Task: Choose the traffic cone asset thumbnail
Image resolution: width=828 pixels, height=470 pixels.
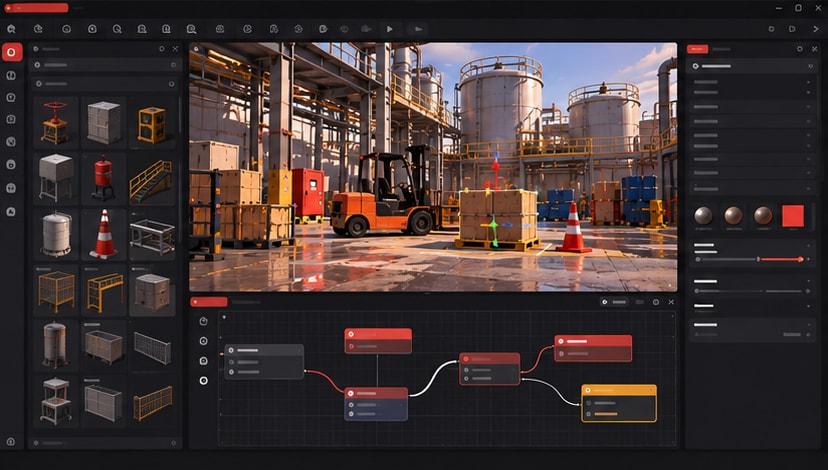Action: click(x=104, y=234)
